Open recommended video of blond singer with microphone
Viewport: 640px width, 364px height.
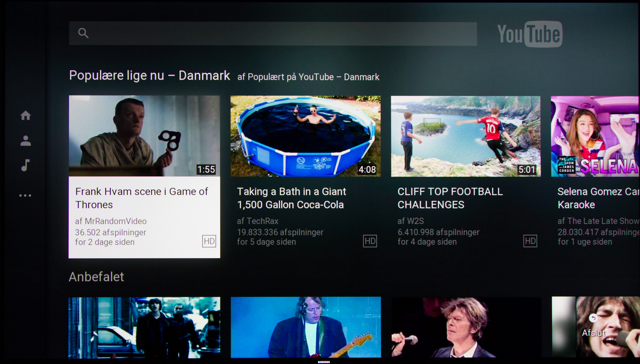pos(466,327)
